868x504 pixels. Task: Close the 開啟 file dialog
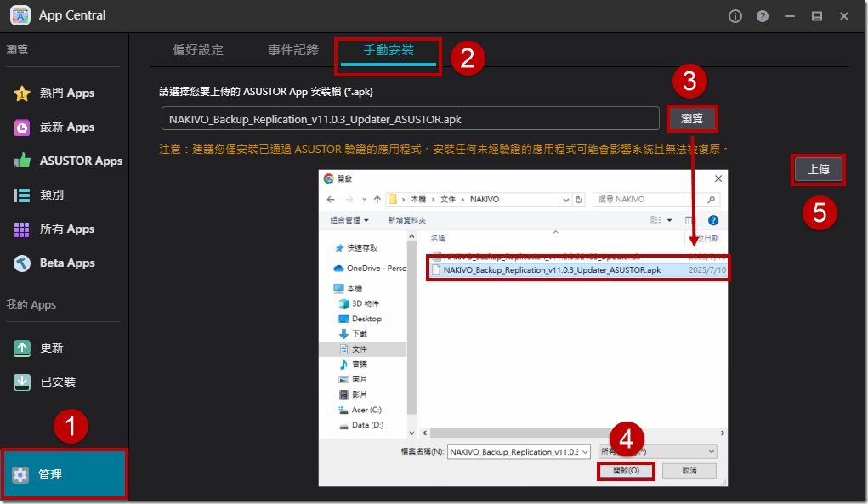coord(718,178)
